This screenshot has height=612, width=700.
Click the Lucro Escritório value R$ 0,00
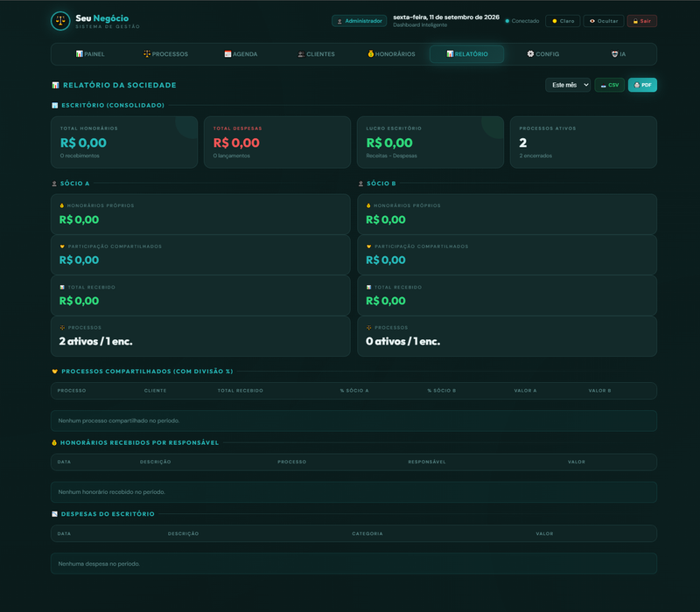coord(389,143)
